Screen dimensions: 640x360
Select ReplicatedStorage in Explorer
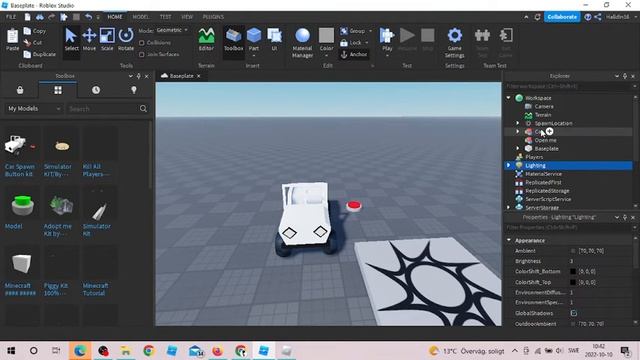[547, 191]
